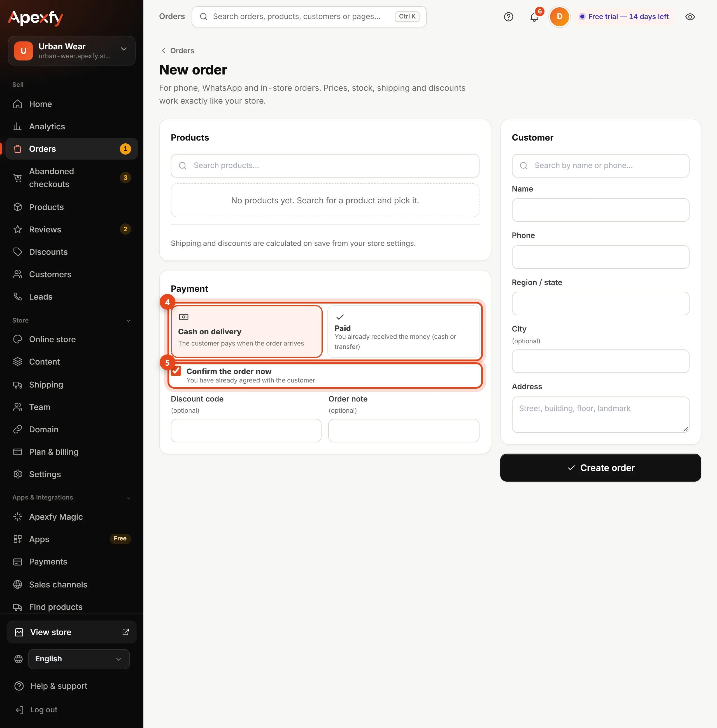Click the Discounts tag icon
The height and width of the screenshot is (728, 717).
coord(18,252)
